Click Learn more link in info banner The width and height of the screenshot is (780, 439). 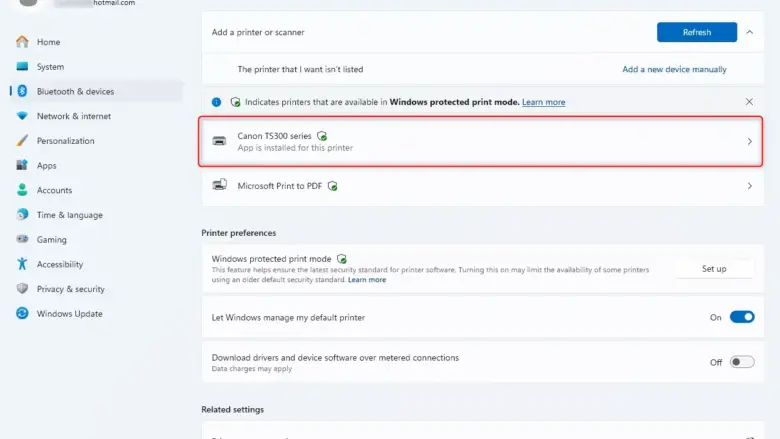[543, 102]
